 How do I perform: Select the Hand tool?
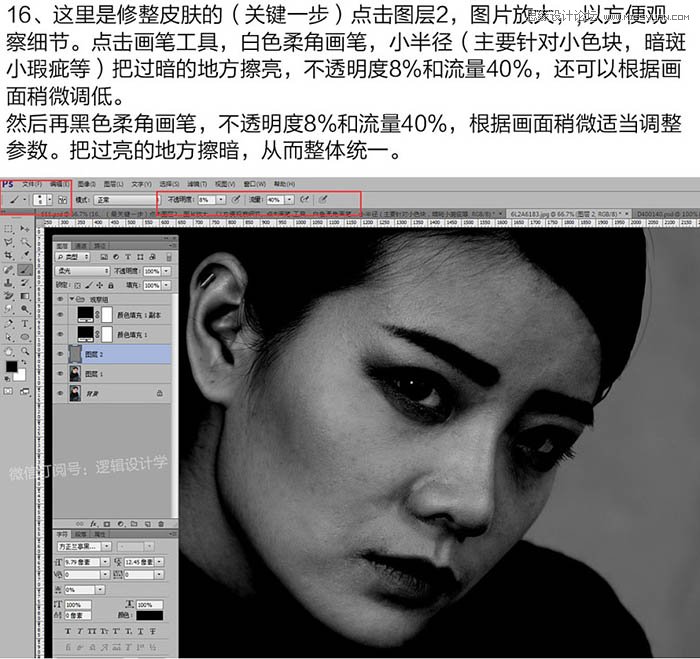click(x=8, y=351)
